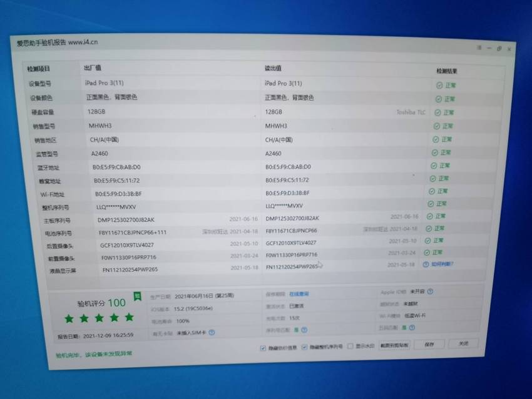Click the green check icon in 主板序列号 row

click(429, 216)
